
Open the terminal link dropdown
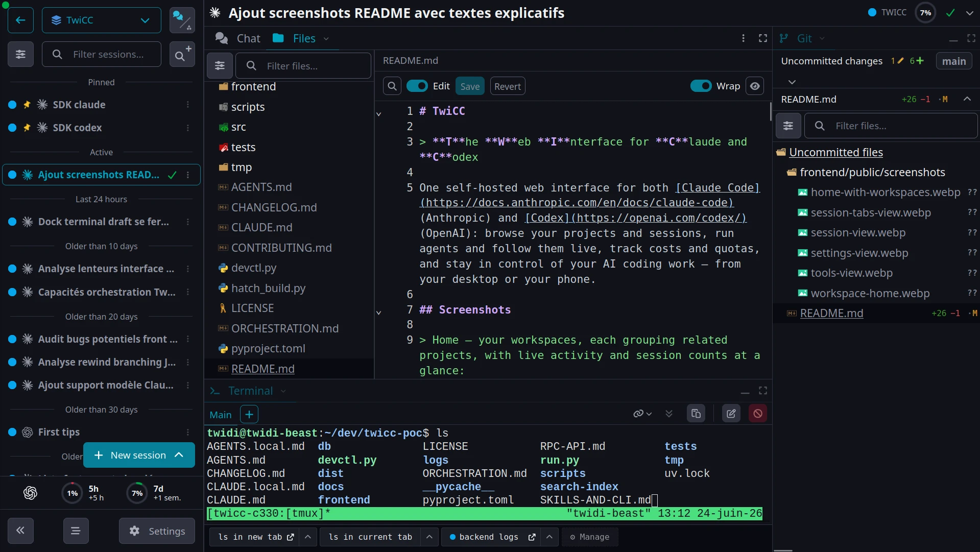643,414
